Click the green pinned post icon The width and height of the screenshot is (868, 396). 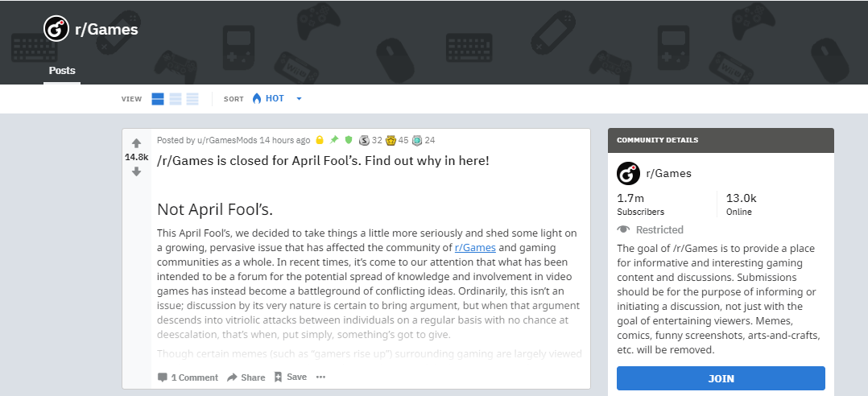pyautogui.click(x=334, y=141)
